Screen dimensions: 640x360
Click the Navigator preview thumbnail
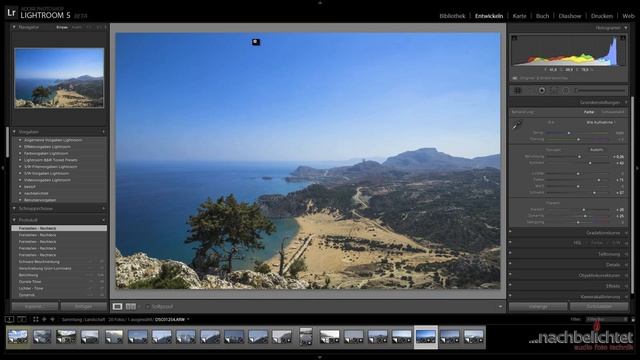pos(59,78)
